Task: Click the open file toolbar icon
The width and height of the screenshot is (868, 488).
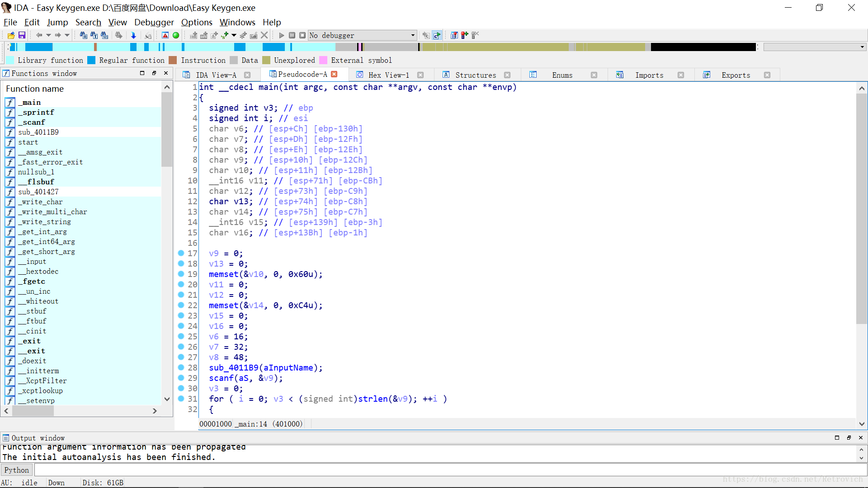Action: pos(11,35)
